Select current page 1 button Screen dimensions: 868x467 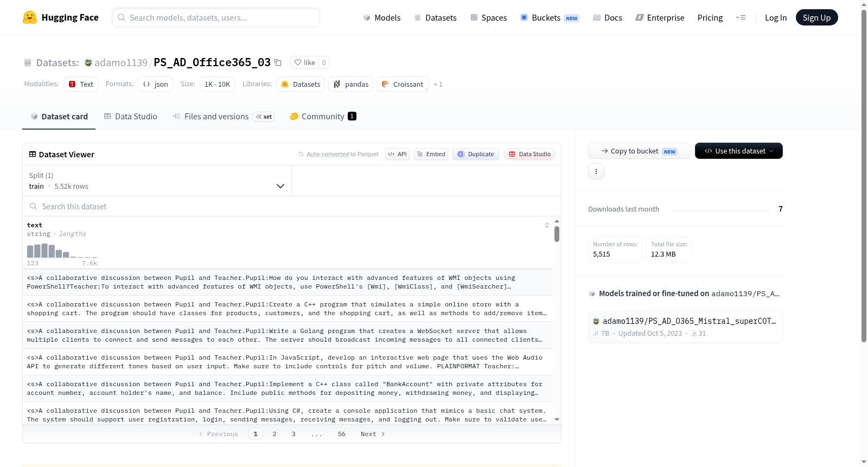coord(256,434)
